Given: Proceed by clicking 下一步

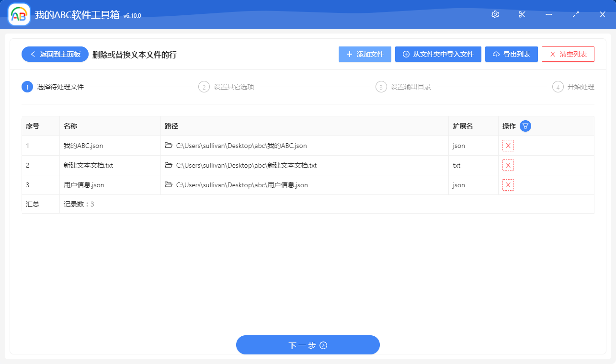Looking at the screenshot, I should click(308, 344).
